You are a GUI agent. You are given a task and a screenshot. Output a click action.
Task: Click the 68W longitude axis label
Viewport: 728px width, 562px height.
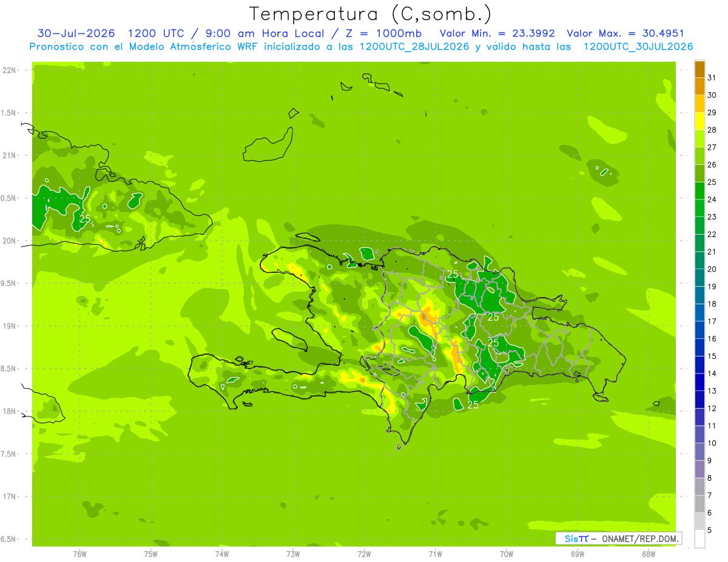(648, 554)
